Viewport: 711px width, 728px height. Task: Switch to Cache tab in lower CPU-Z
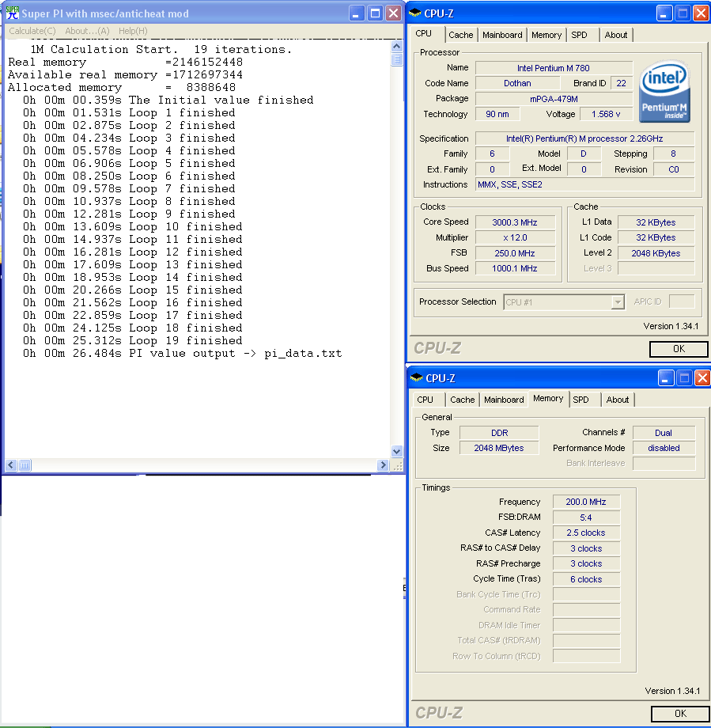pos(462,400)
